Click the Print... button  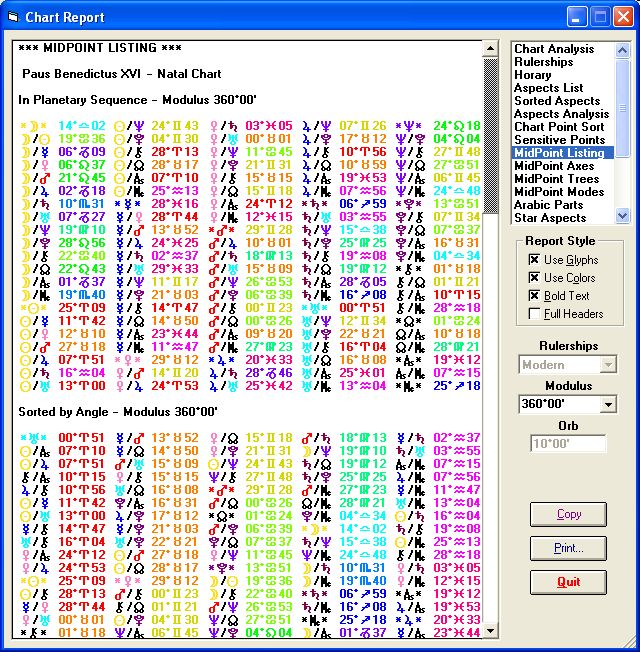tap(569, 548)
